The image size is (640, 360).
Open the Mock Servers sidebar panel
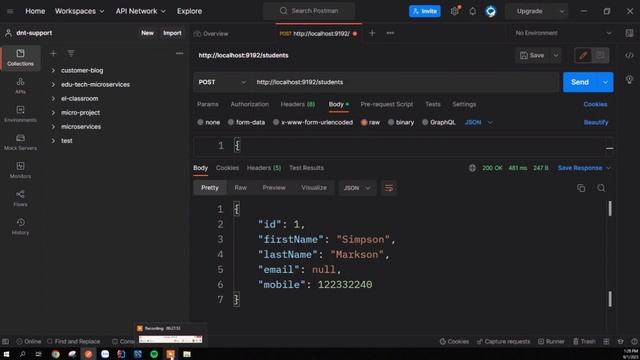pos(20,142)
